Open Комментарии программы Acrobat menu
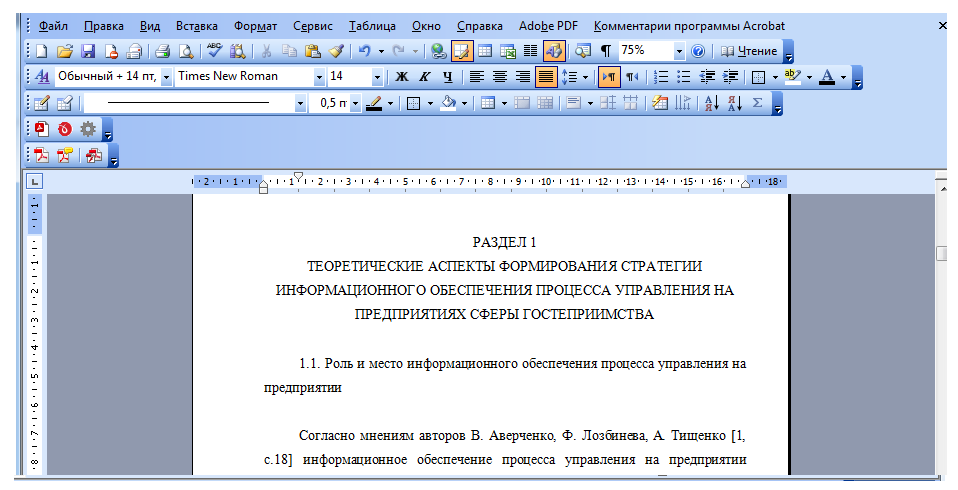The image size is (958, 490). (689, 26)
